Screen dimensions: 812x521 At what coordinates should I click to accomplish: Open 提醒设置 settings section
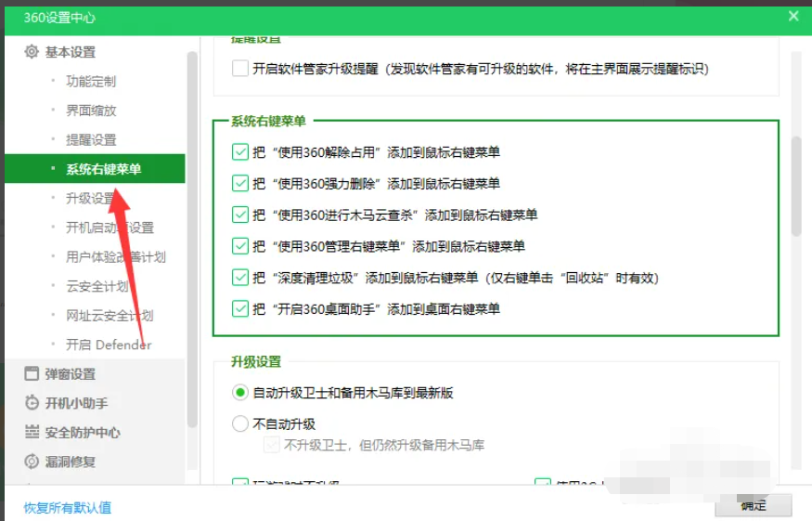tap(91, 139)
